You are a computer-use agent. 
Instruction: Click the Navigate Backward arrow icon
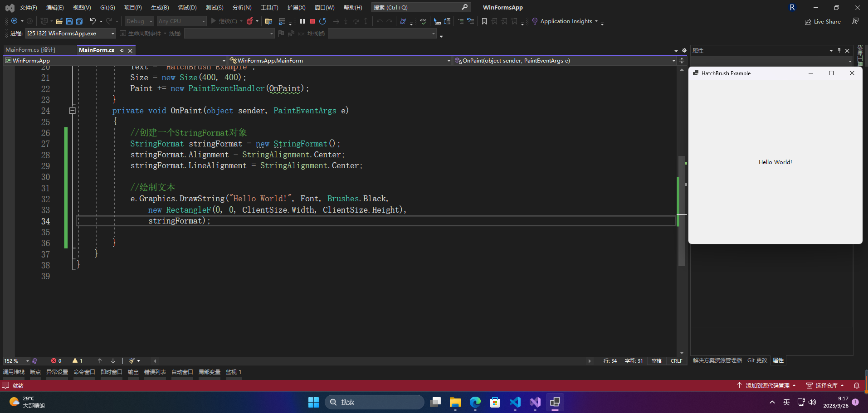(x=14, y=21)
